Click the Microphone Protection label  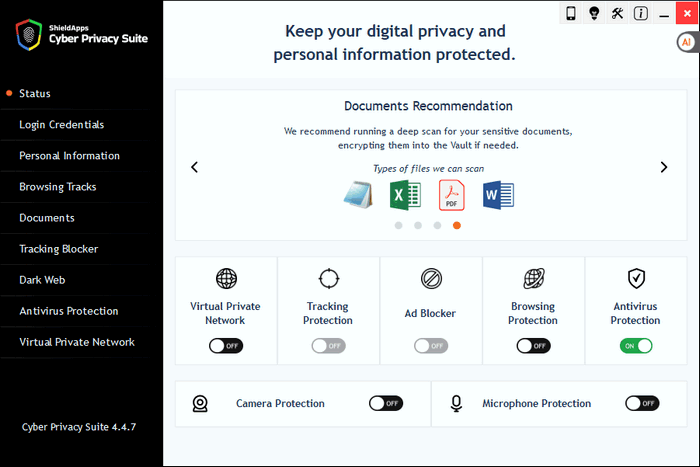[537, 403]
